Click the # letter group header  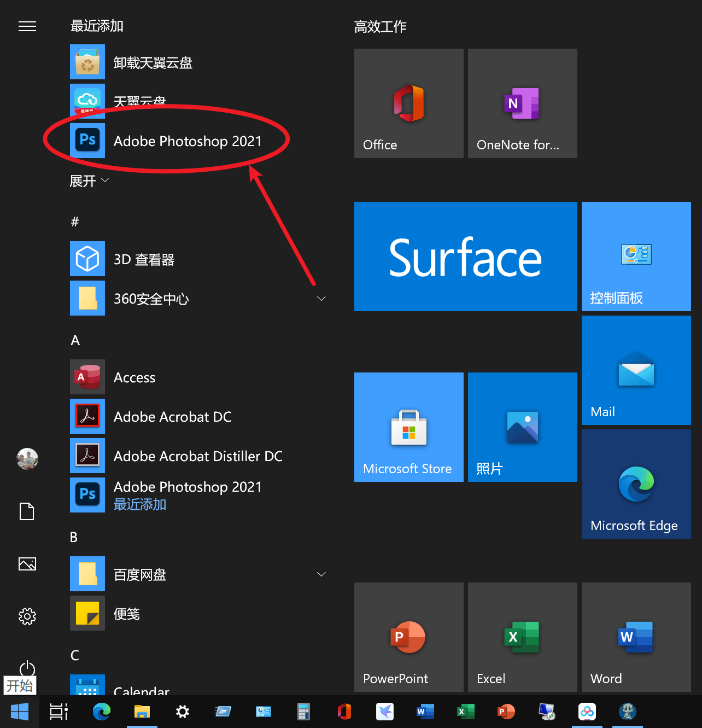[x=75, y=222]
